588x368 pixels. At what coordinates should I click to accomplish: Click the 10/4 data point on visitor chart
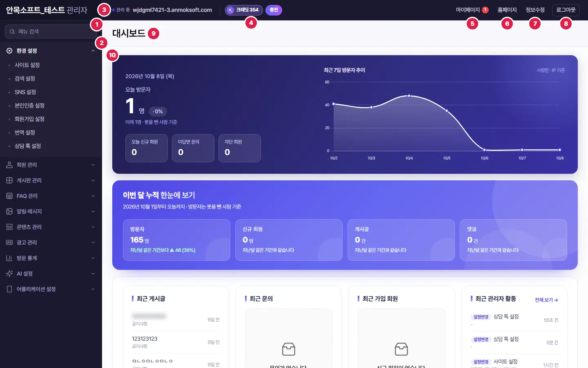pyautogui.click(x=409, y=96)
